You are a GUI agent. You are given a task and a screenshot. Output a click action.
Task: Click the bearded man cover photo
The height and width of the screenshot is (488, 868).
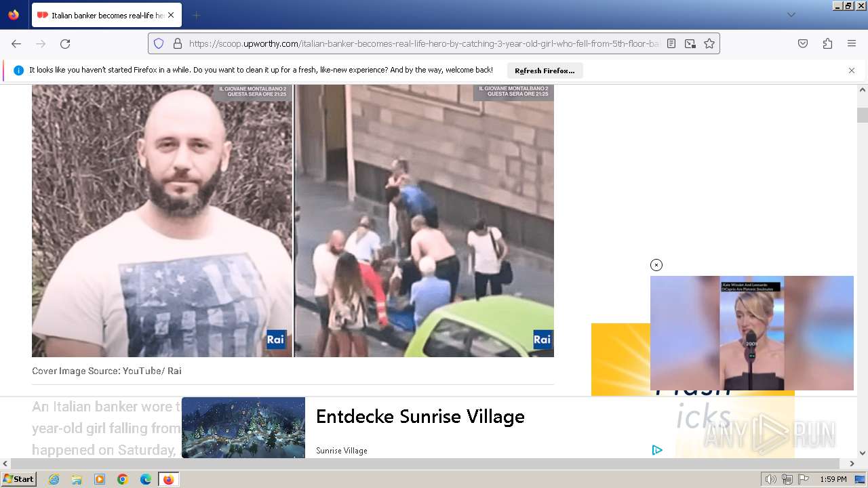coord(162,221)
